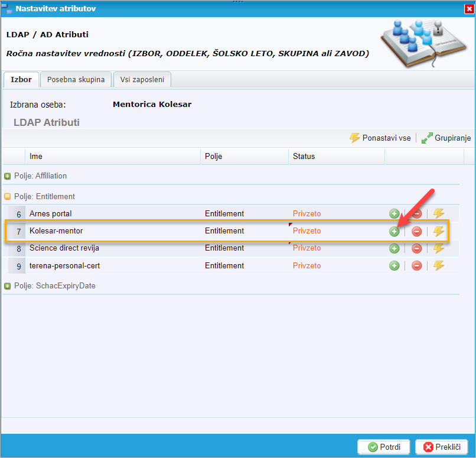The height and width of the screenshot is (458, 476).
Task: Click red minus for terena-personal-cert
Action: click(x=416, y=266)
